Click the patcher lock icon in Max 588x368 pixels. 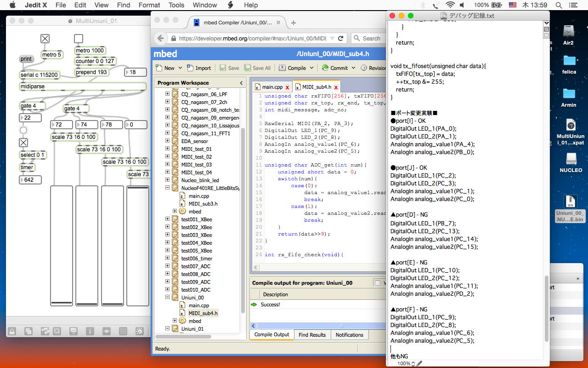coord(12,331)
